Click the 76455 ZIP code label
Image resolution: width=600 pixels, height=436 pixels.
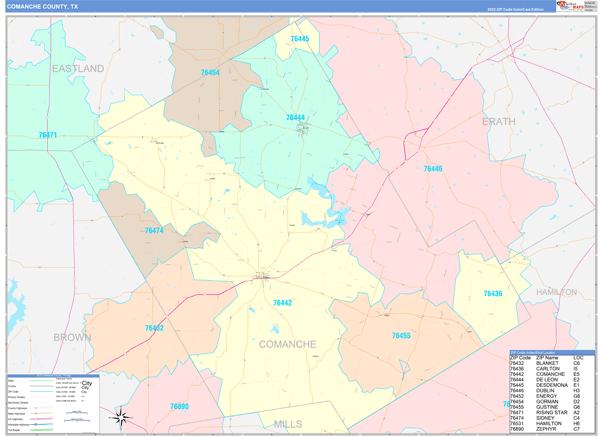(401, 336)
